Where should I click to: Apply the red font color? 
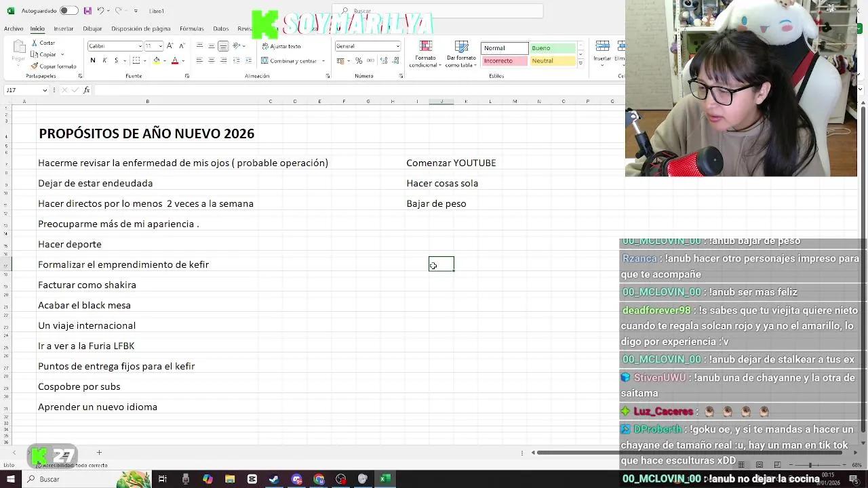point(175,60)
